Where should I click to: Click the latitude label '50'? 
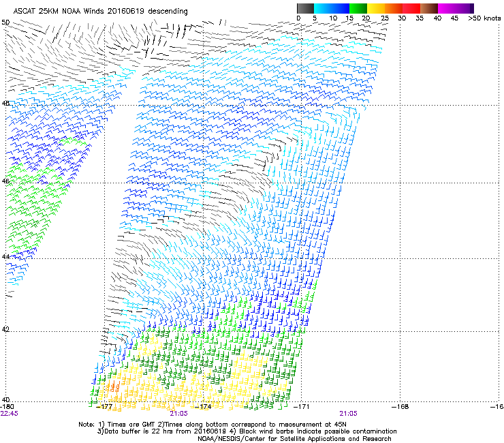point(5,22)
